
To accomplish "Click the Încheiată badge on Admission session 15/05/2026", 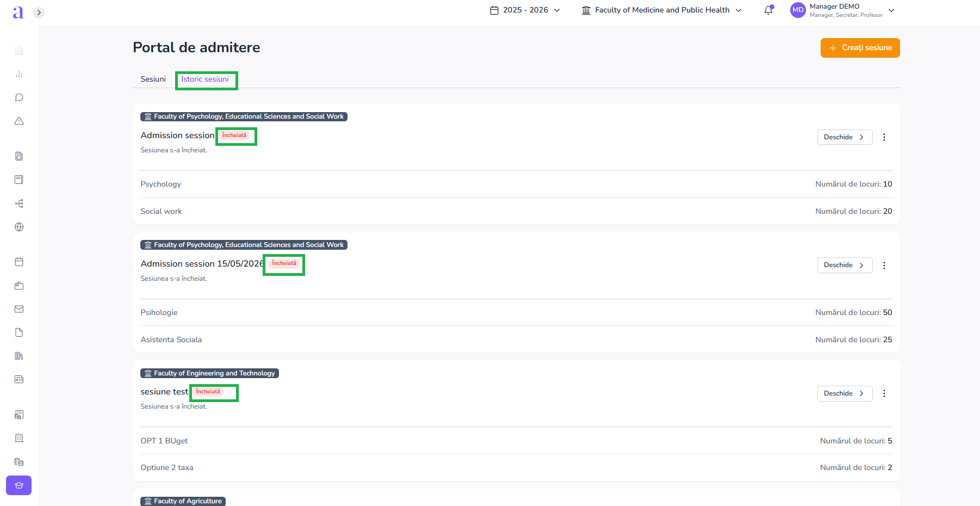I will point(284,263).
